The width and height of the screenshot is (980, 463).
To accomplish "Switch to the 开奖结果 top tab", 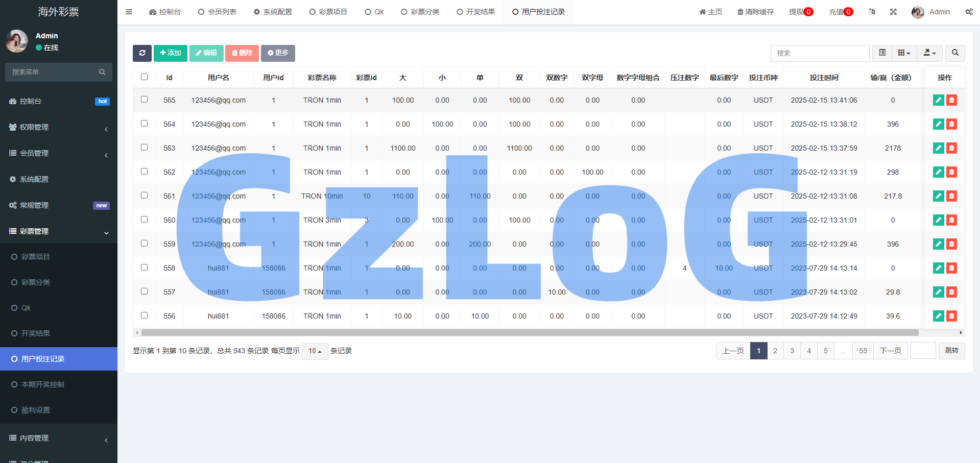I will click(x=475, y=12).
